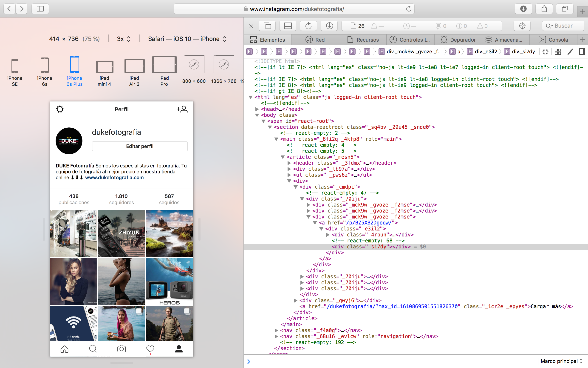The width and height of the screenshot is (588, 368).
Task: Open the Safari iOS 10 user agent dropdown
Action: point(187,39)
